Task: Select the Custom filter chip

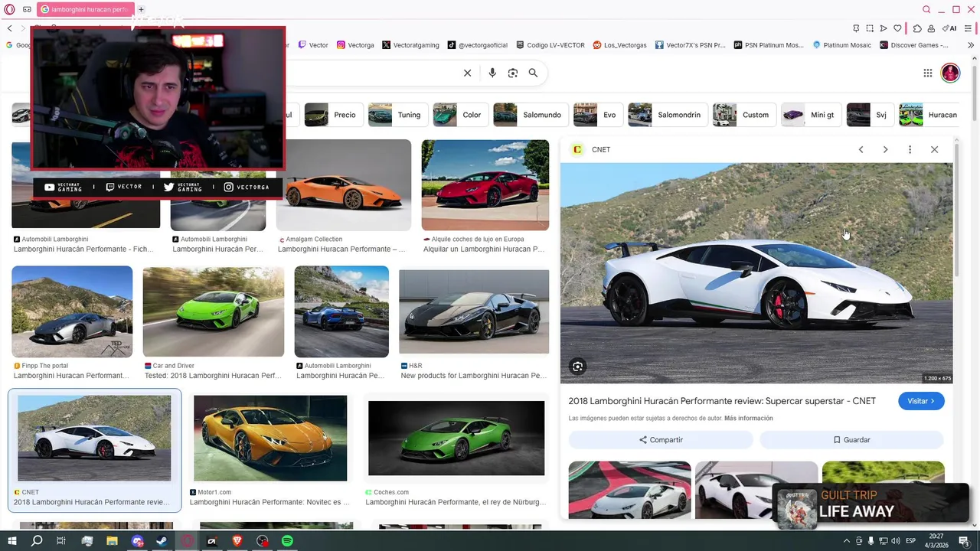Action: point(743,115)
